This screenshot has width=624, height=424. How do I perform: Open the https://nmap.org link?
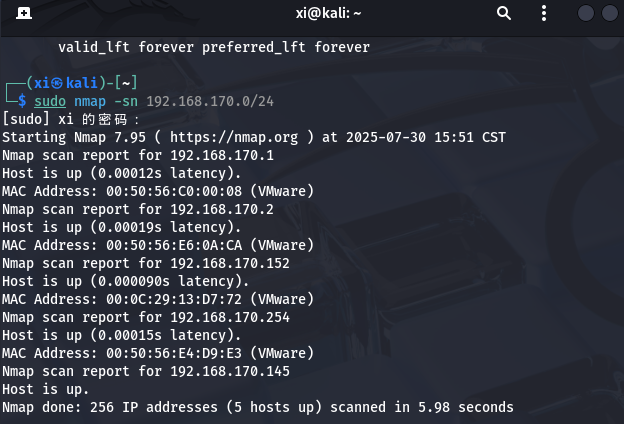(x=234, y=138)
